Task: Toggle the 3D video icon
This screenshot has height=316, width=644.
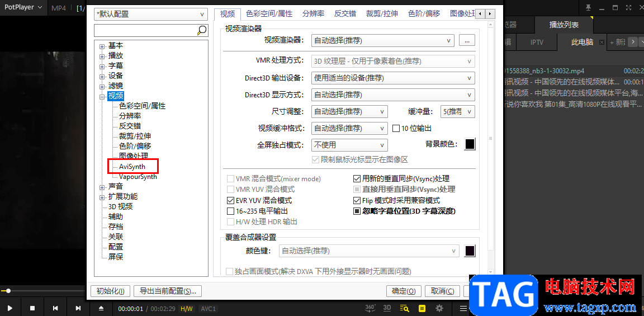Action: (387, 308)
